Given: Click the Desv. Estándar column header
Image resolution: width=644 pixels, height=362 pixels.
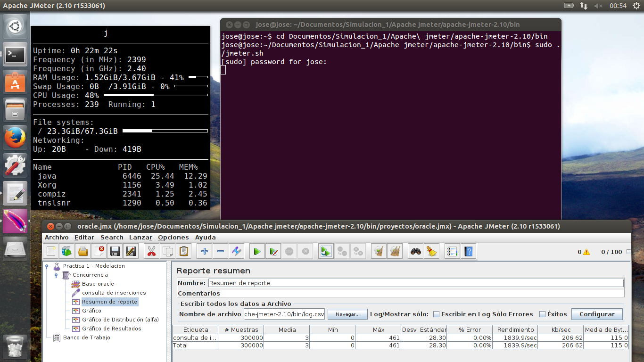Looking at the screenshot, I should point(424,329).
